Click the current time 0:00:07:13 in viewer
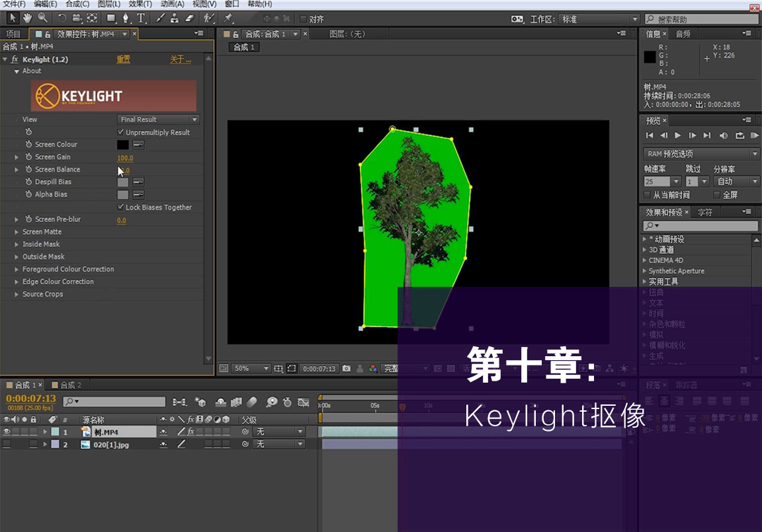This screenshot has height=532, width=762. click(x=319, y=369)
